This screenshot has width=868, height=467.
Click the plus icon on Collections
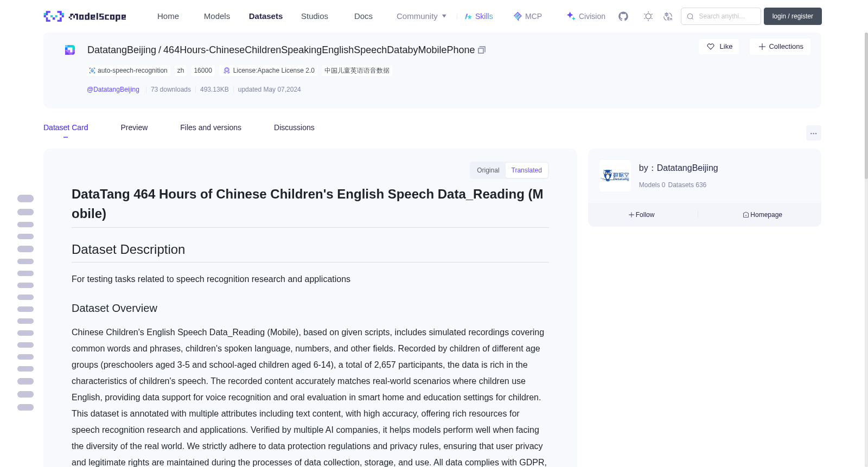pos(762,47)
